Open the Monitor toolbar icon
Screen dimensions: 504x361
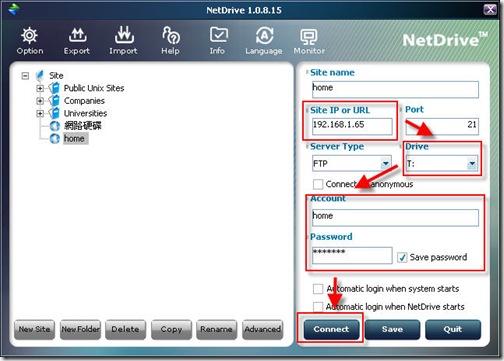[309, 37]
